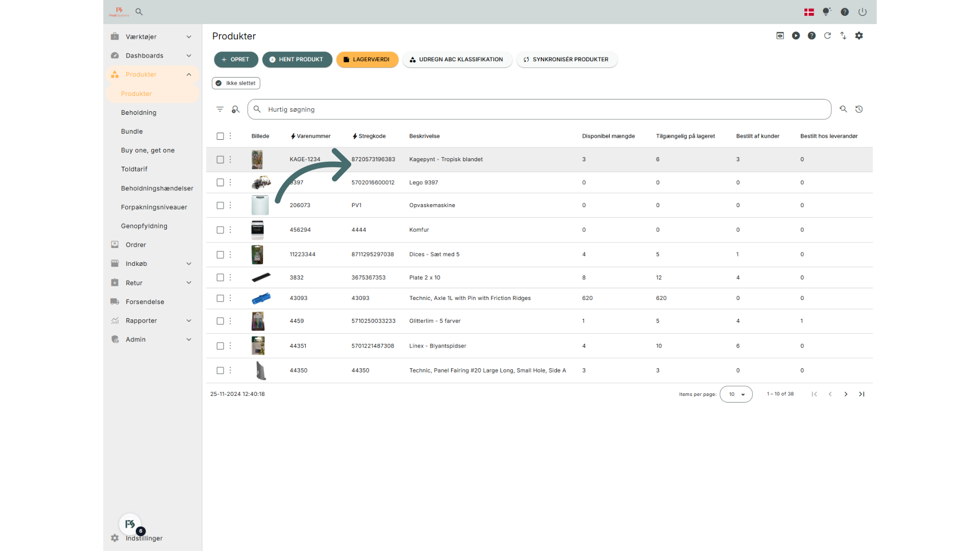Check the Opvaskemaskine row checkbox
Image resolution: width=980 pixels, height=551 pixels.
[220, 206]
